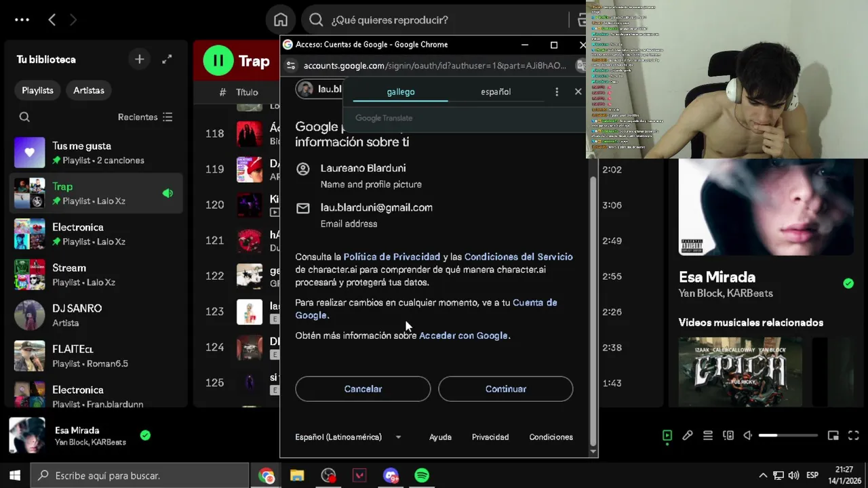Filter the library by Artistas
868x488 pixels.
point(89,90)
